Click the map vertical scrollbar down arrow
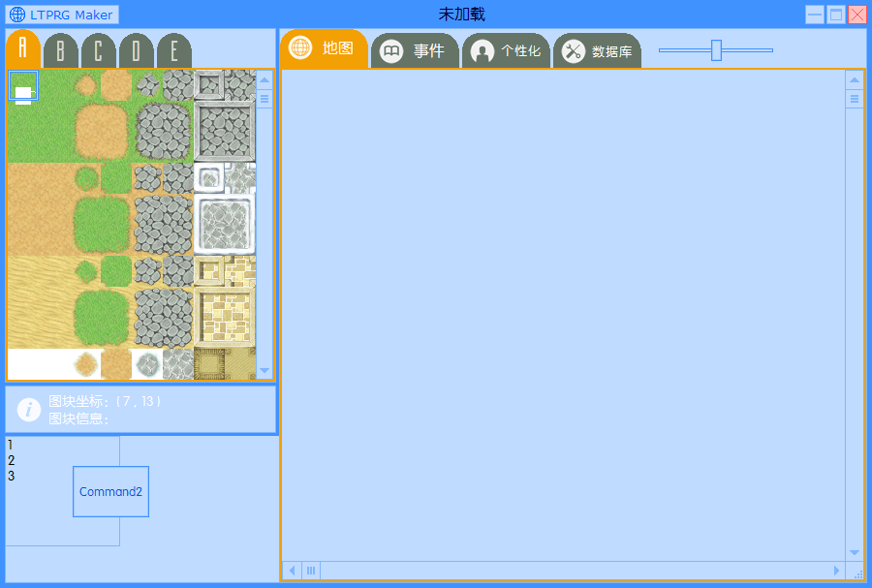 pos(855,552)
